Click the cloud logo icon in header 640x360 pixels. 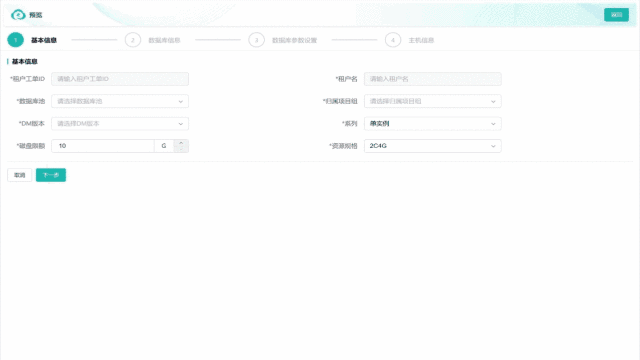click(x=18, y=15)
